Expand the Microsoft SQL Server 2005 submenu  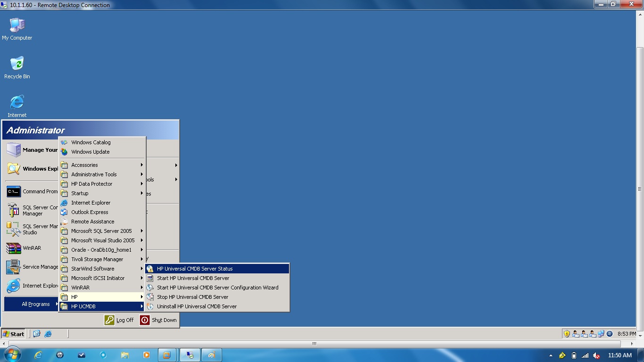102,231
